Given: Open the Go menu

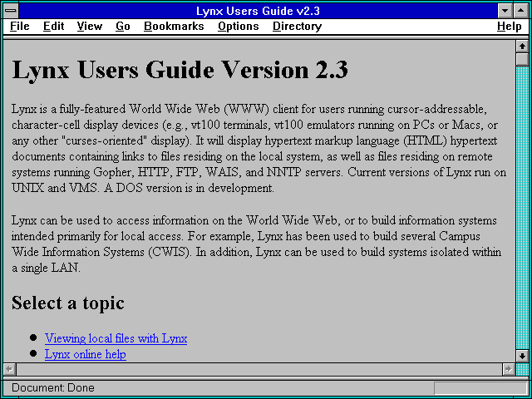Looking at the screenshot, I should [123, 27].
